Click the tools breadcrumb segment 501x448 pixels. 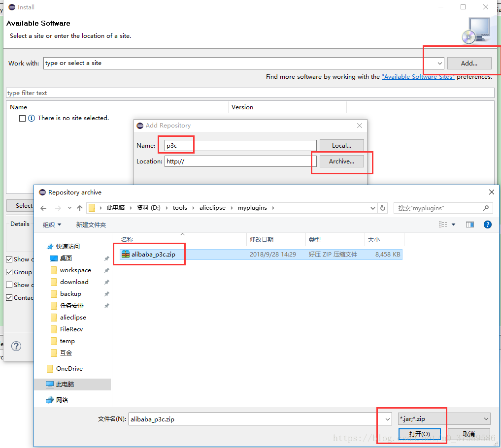pyautogui.click(x=180, y=208)
